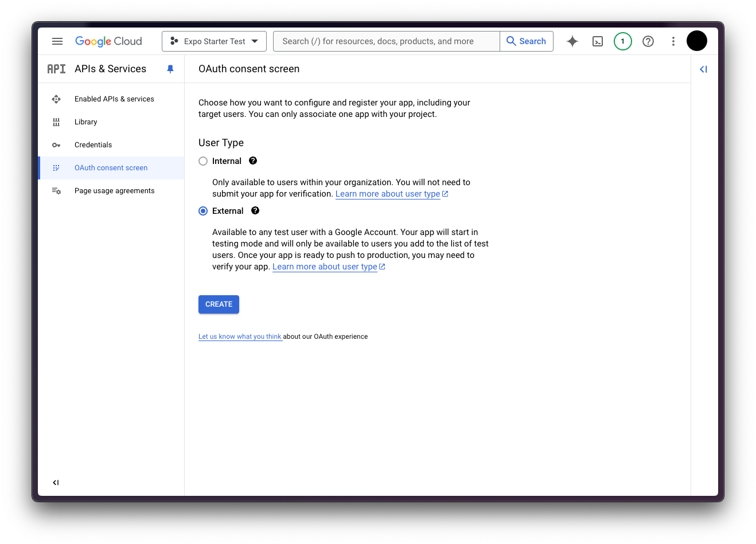Image resolution: width=756 pixels, height=544 pixels.
Task: Click the Enabled APIs diamond icon
Action: click(56, 99)
